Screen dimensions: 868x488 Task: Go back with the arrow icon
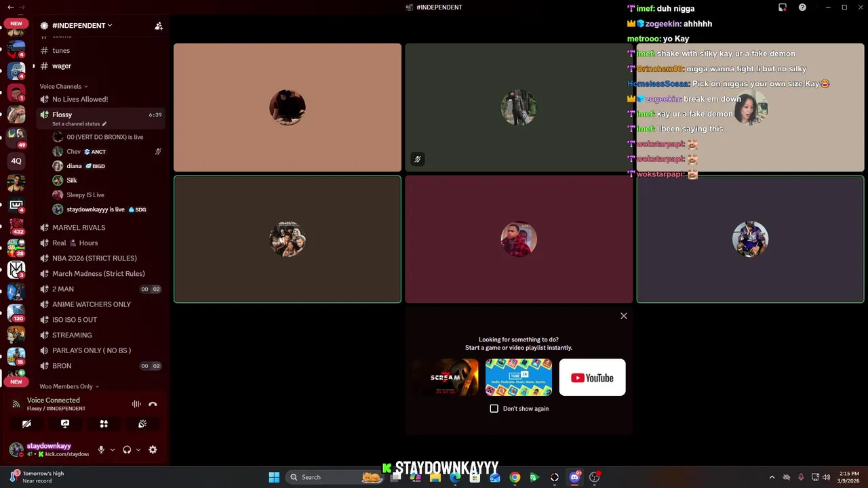click(10, 7)
